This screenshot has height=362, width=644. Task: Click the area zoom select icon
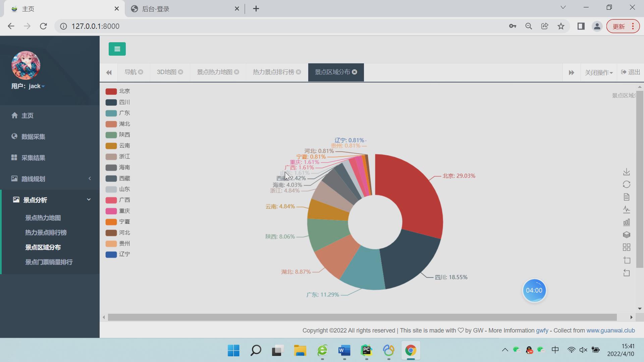(x=627, y=260)
